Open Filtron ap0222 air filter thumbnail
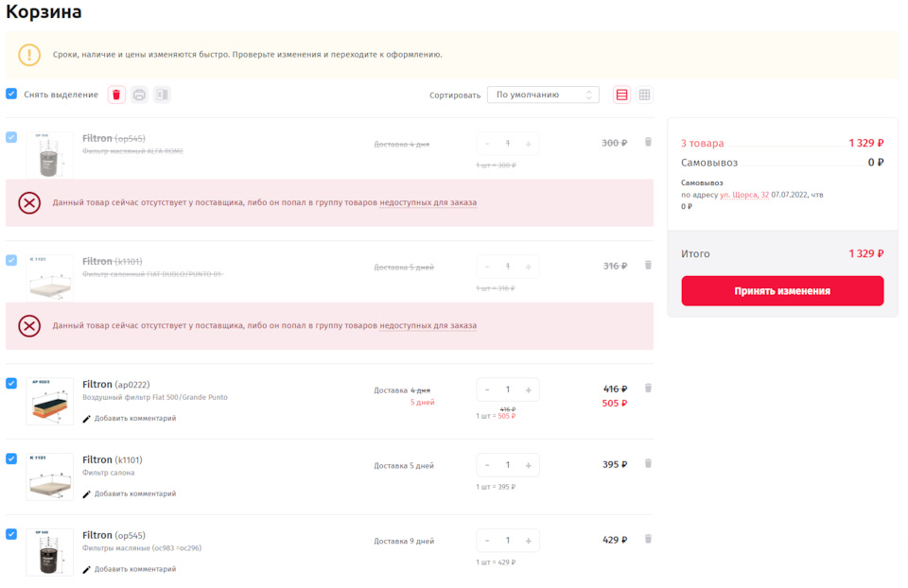Viewport: 908px width, 588px height. (x=50, y=401)
